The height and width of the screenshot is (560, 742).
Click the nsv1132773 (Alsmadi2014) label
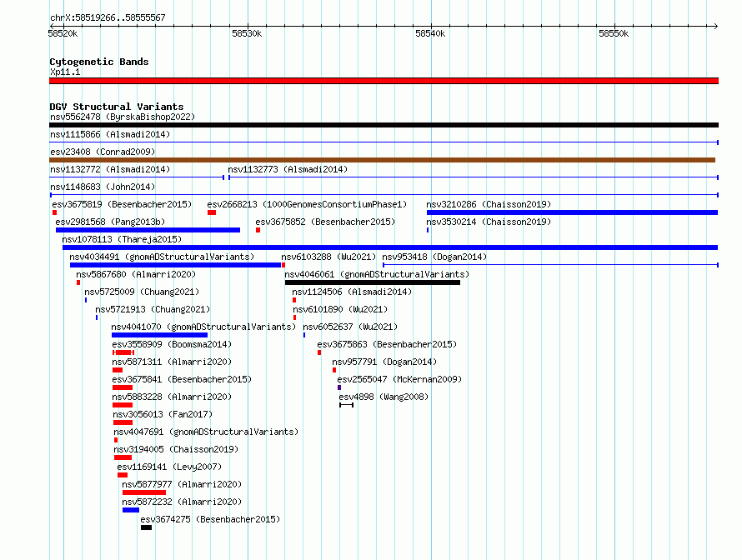click(288, 169)
